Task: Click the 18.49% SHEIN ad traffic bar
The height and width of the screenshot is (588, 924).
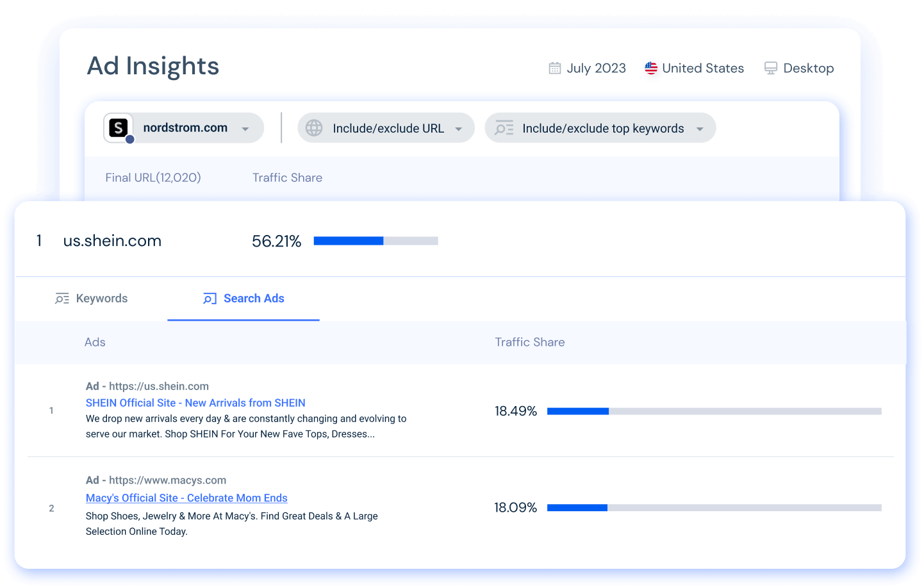Action: [x=714, y=411]
